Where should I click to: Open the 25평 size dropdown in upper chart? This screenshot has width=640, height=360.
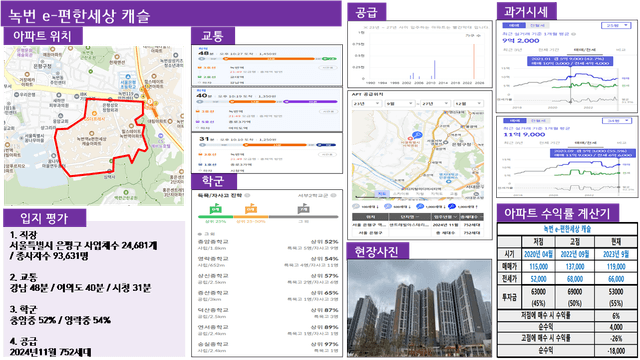616,25
